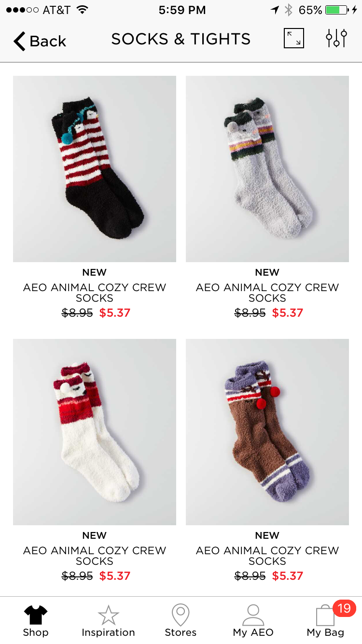
Task: Open My AEO profile icon
Action: tap(253, 615)
